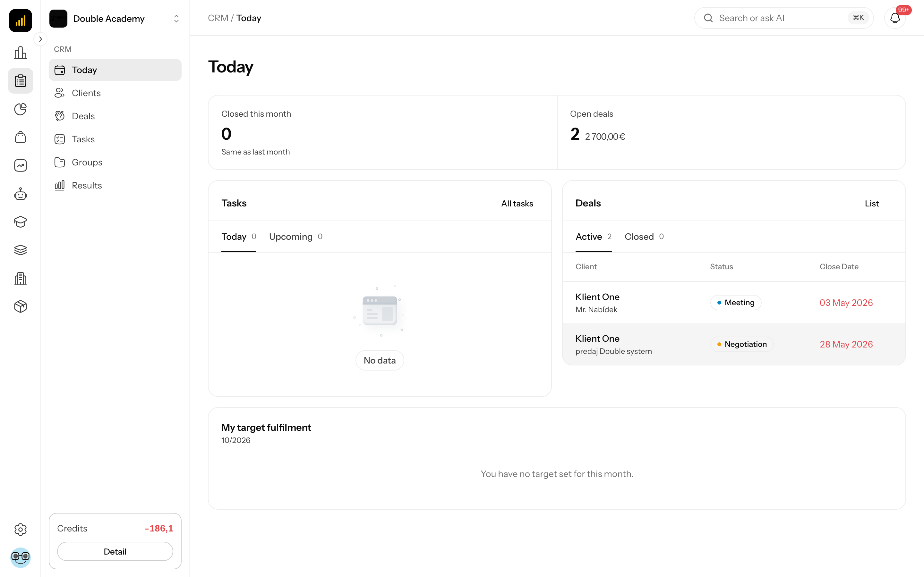Open the stacked layers icon in the rail
Viewport: 924px width, 577px height.
click(20, 250)
